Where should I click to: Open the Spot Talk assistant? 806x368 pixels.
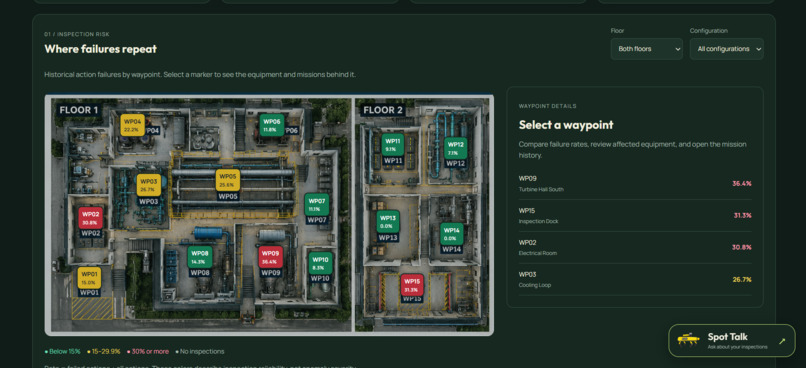click(x=731, y=340)
